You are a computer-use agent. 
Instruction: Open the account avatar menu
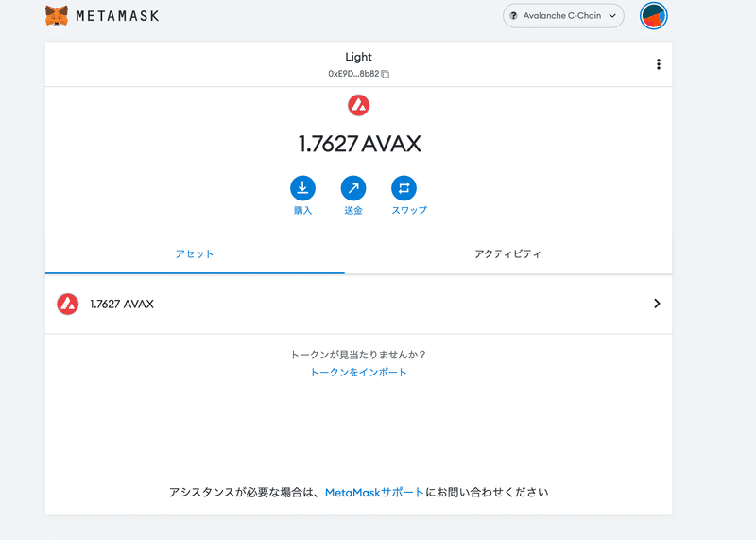653,16
